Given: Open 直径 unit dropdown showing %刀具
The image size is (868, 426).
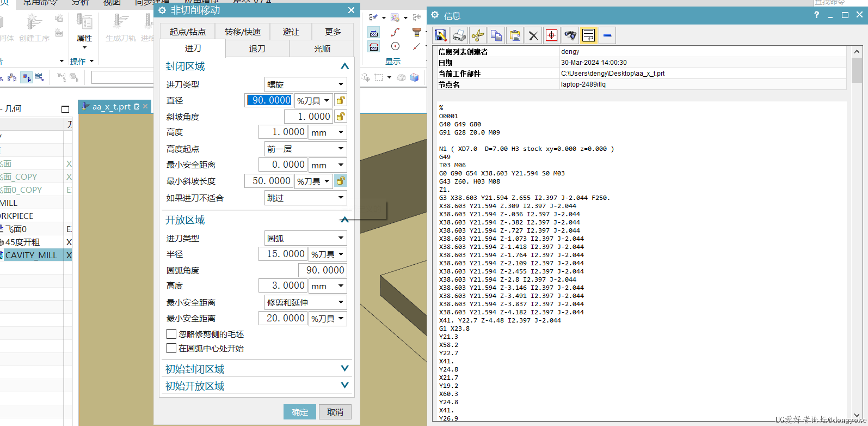Looking at the screenshot, I should click(313, 100).
